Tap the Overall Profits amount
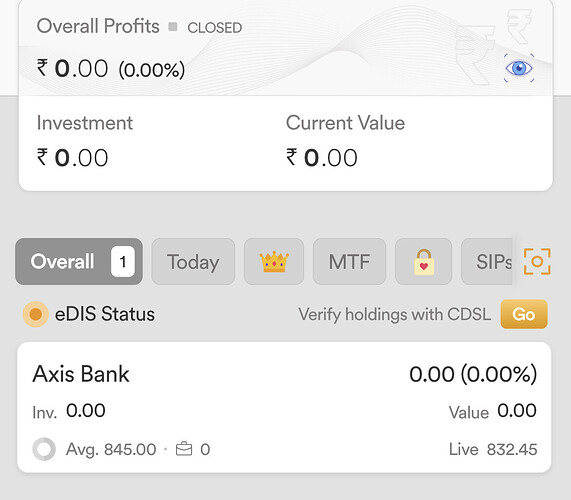 coord(111,69)
